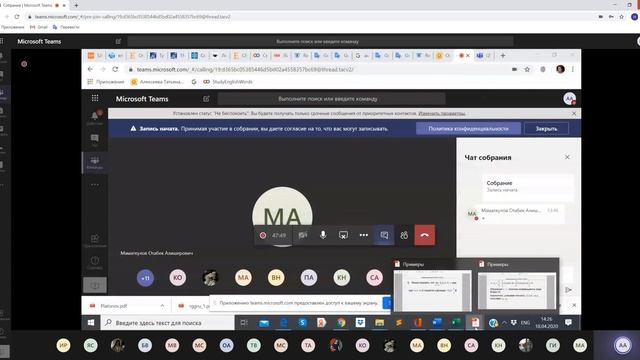This screenshot has width=640, height=360.
Task: Expand the Platonov.pdf download chevron
Action: (162, 306)
